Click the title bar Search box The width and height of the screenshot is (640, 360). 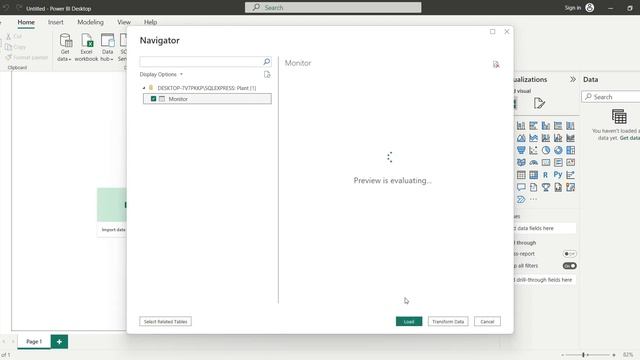pyautogui.click(x=333, y=7)
